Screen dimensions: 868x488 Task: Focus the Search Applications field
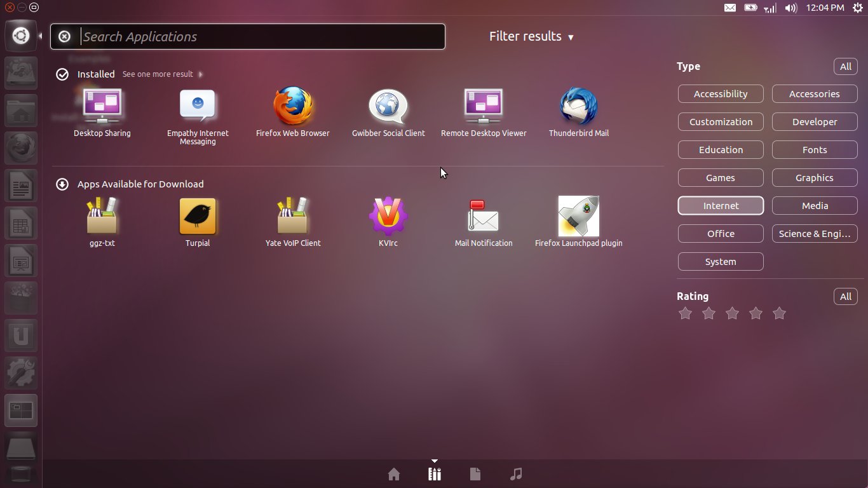[x=248, y=37]
